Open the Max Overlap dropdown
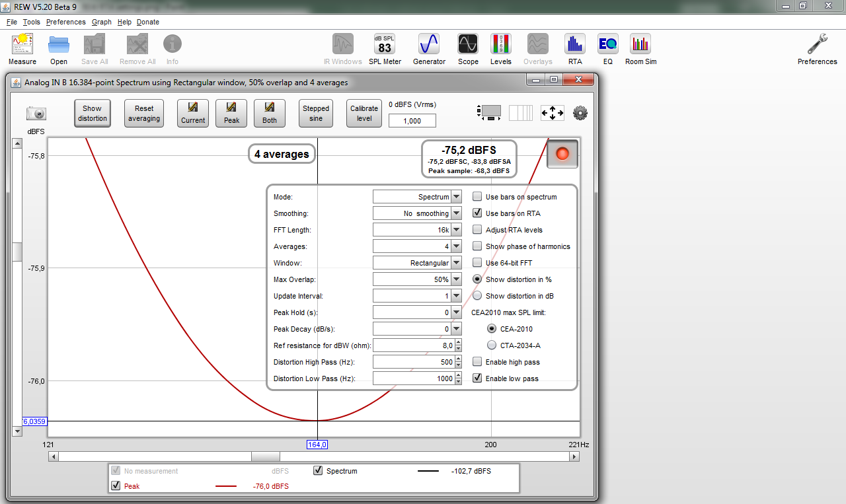 click(x=456, y=279)
